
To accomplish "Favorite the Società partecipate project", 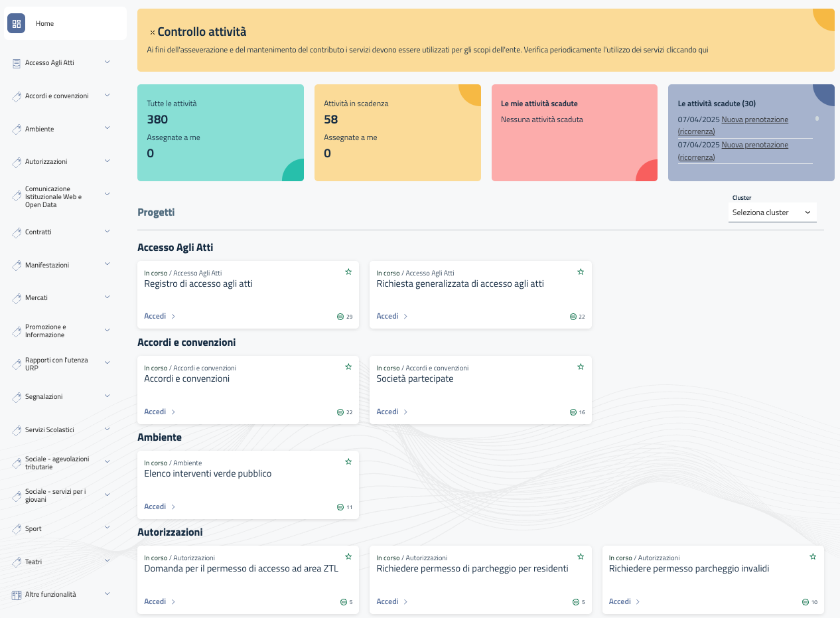I will pyautogui.click(x=581, y=366).
